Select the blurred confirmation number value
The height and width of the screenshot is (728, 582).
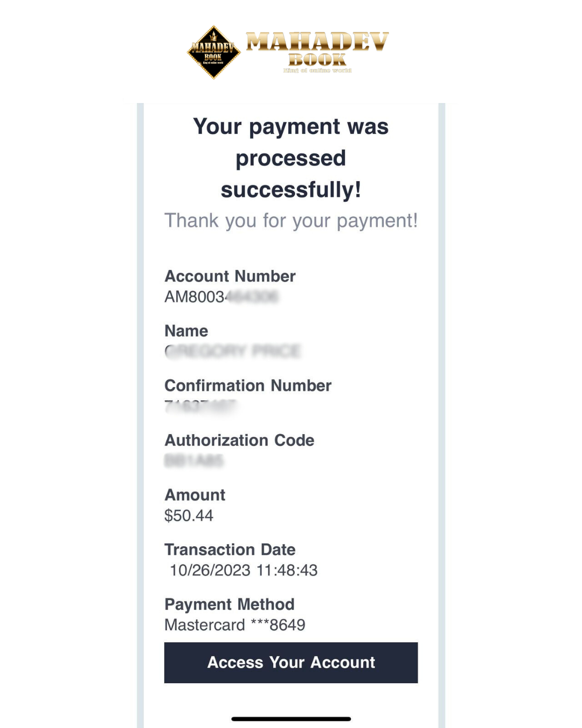point(200,406)
